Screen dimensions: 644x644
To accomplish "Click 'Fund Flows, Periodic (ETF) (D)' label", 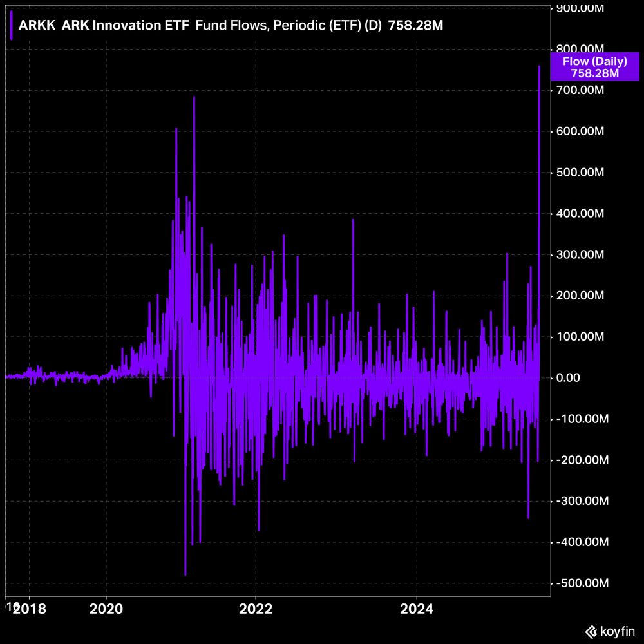I will pos(289,26).
